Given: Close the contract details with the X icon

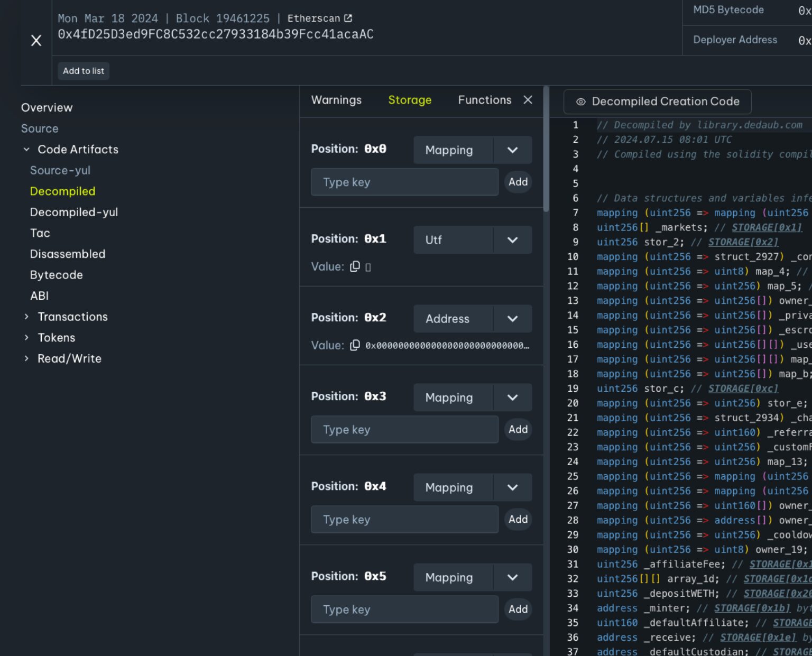Looking at the screenshot, I should click(36, 41).
